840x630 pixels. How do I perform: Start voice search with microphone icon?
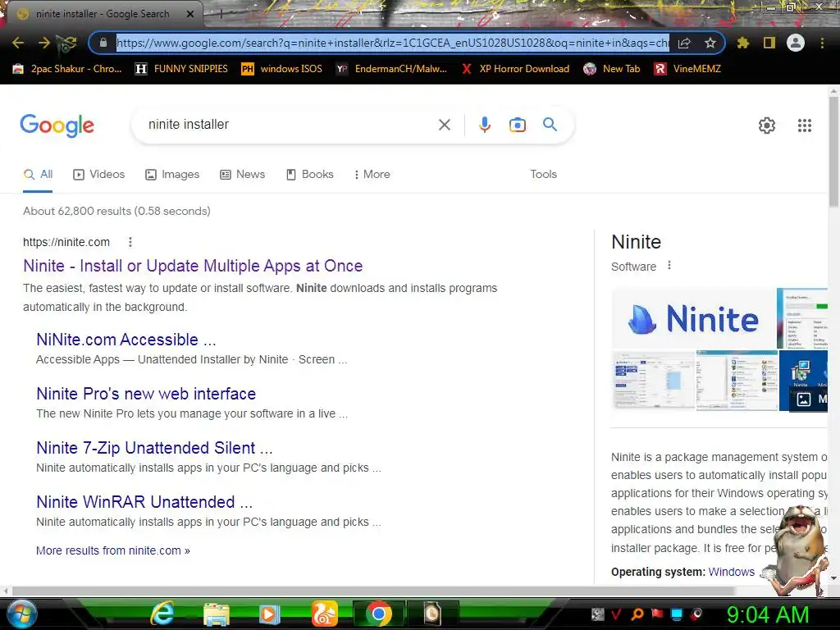coord(484,125)
